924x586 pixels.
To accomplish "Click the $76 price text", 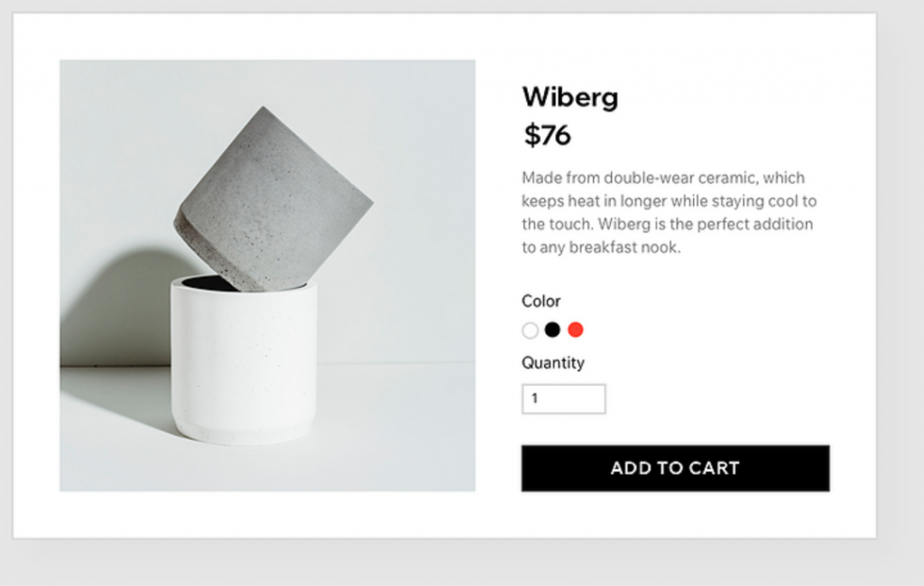I will click(545, 135).
